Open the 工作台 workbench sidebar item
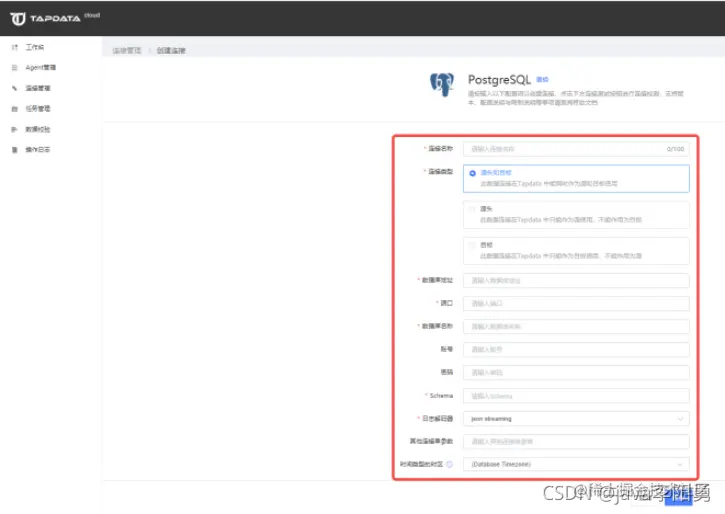Screen dimensions: 725x514 click(35, 47)
